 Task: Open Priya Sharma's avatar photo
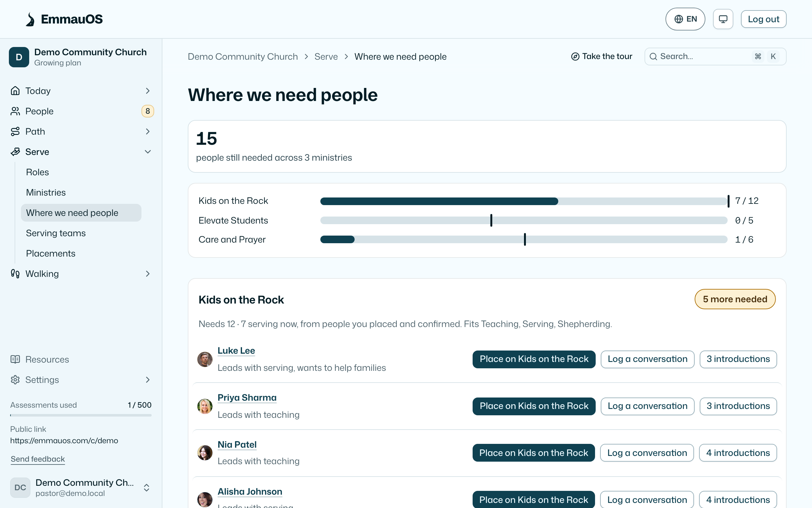pyautogui.click(x=205, y=406)
